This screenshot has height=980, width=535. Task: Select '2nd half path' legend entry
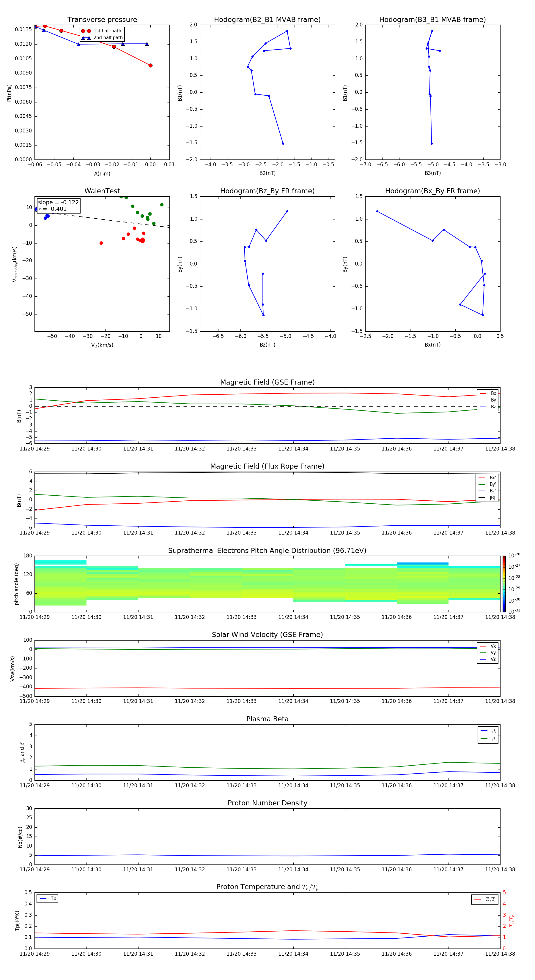(x=102, y=38)
